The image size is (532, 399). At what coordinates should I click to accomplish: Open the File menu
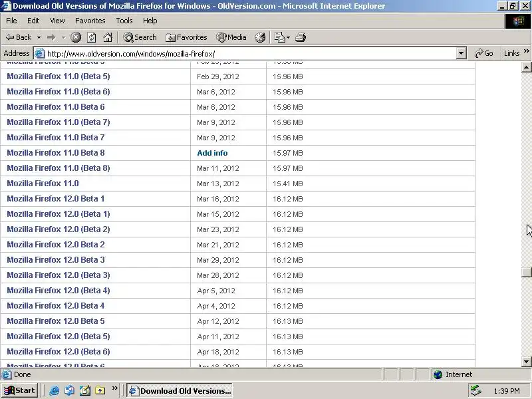11,21
